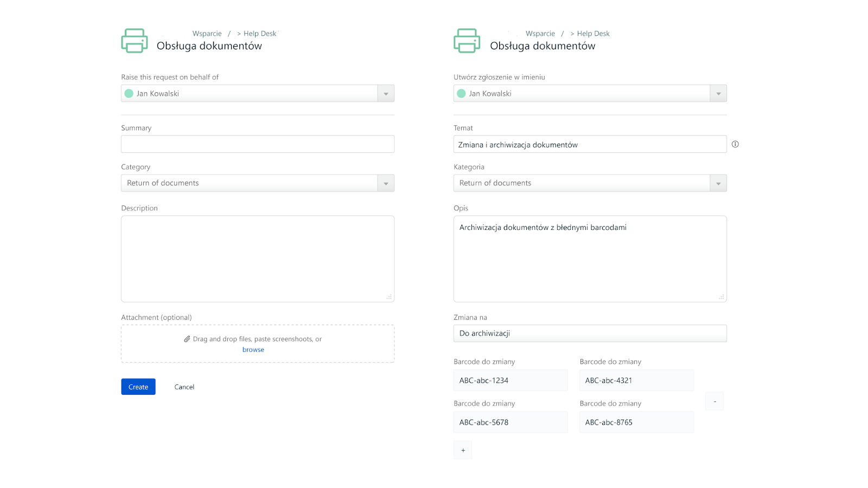The width and height of the screenshot is (868, 488).
Task: Click Jan Kowalski avatar in left form
Action: point(129,93)
